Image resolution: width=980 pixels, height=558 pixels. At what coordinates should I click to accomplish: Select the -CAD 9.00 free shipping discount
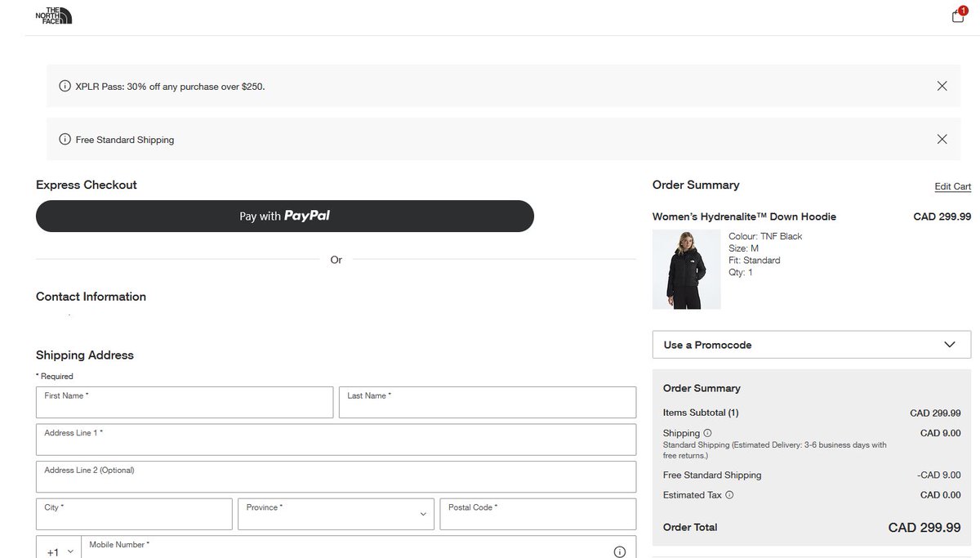pyautogui.click(x=938, y=475)
